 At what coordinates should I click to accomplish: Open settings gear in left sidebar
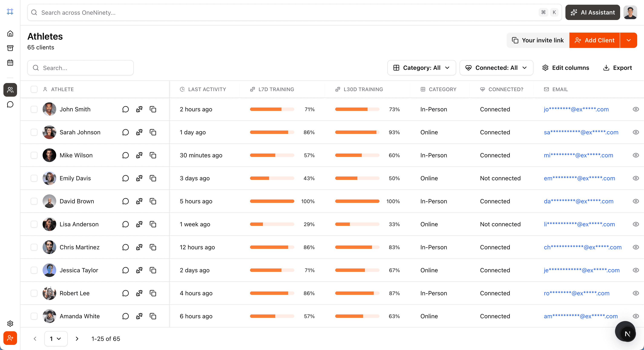[x=10, y=324]
